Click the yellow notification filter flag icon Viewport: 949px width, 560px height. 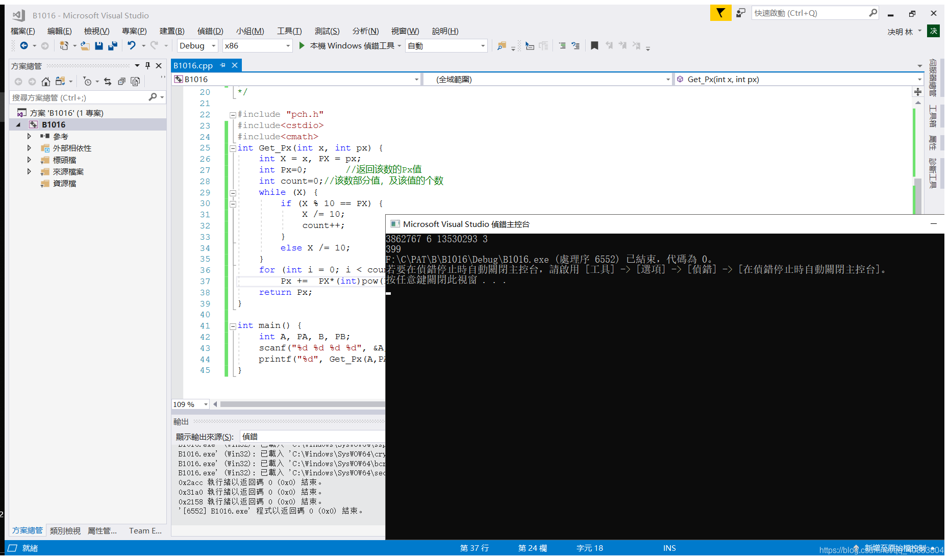click(720, 13)
